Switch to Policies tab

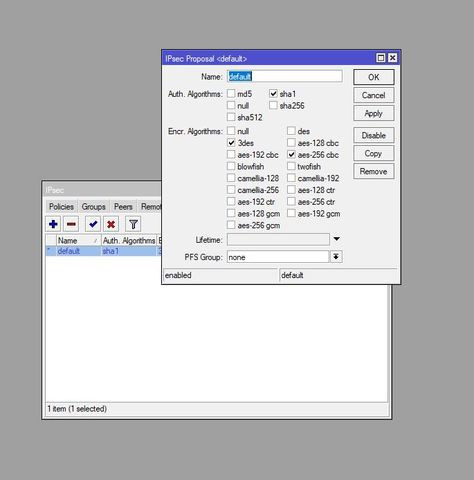(61, 207)
